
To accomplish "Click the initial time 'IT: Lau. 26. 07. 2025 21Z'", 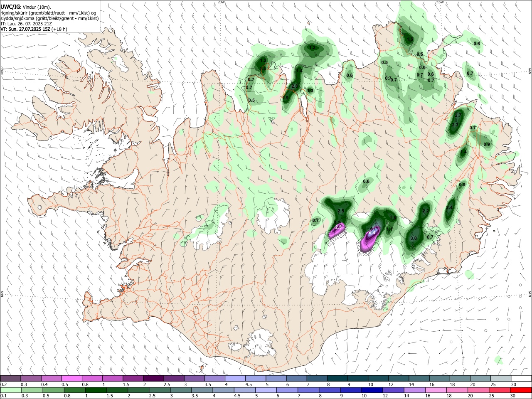I will 26,24.
